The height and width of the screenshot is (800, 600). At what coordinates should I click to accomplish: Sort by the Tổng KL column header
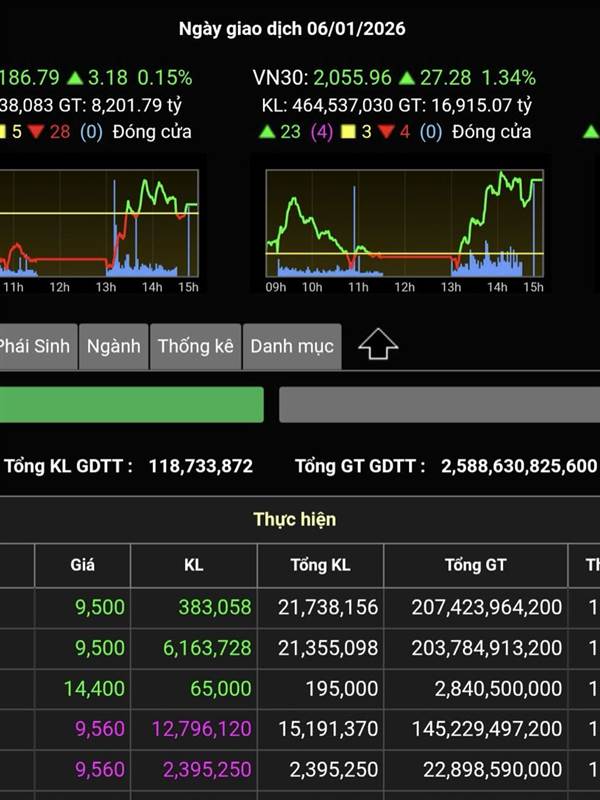coord(320,565)
